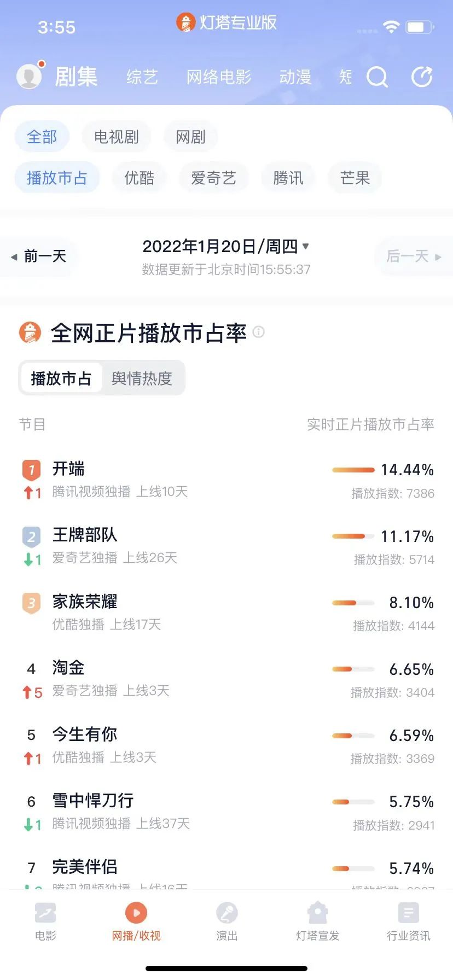453x980 pixels.
Task: Filter by 爱奇艺 platform
Action: pyautogui.click(x=213, y=178)
